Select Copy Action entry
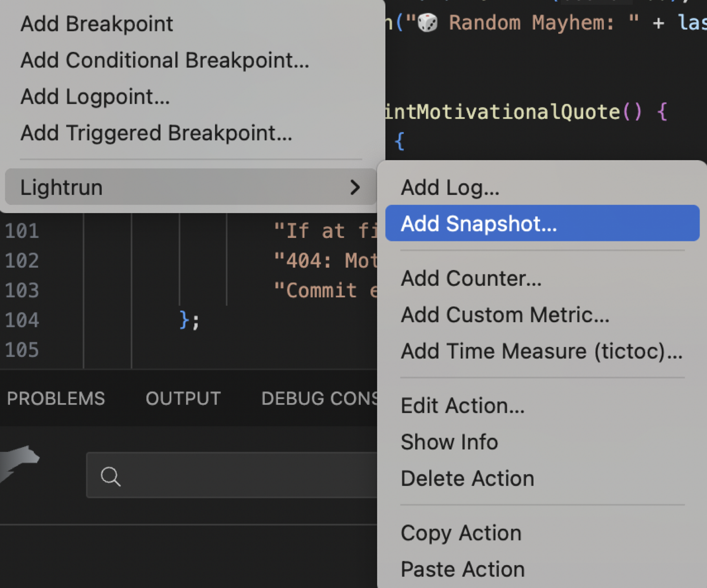The image size is (707, 588). tap(461, 533)
